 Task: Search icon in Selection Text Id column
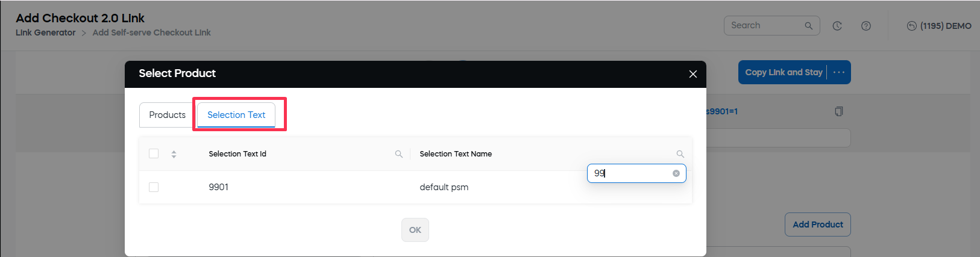398,154
